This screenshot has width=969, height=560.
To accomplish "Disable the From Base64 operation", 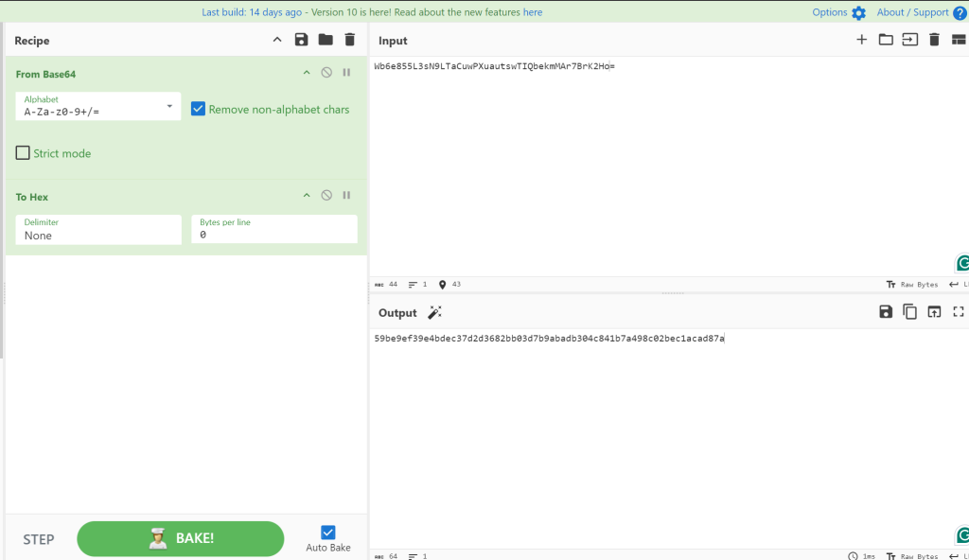I will tap(326, 73).
